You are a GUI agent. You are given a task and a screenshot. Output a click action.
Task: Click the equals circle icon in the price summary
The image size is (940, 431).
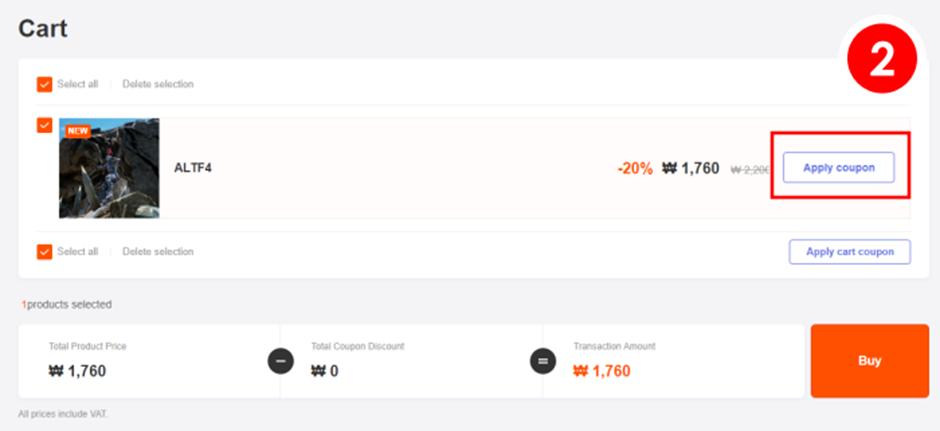(x=543, y=361)
